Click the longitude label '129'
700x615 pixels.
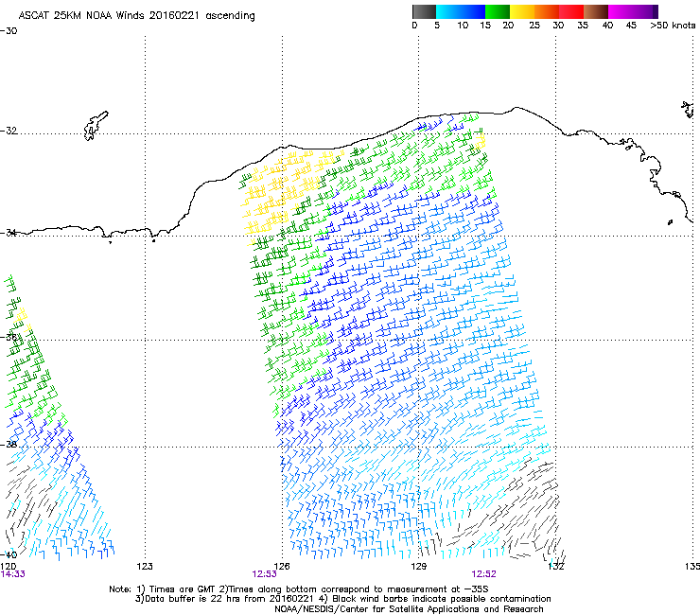point(419,567)
